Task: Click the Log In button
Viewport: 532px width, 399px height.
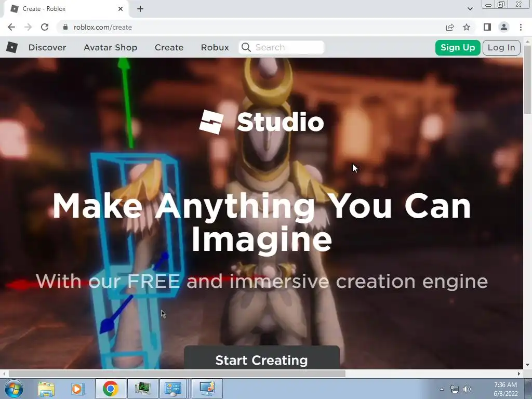Action: point(501,47)
